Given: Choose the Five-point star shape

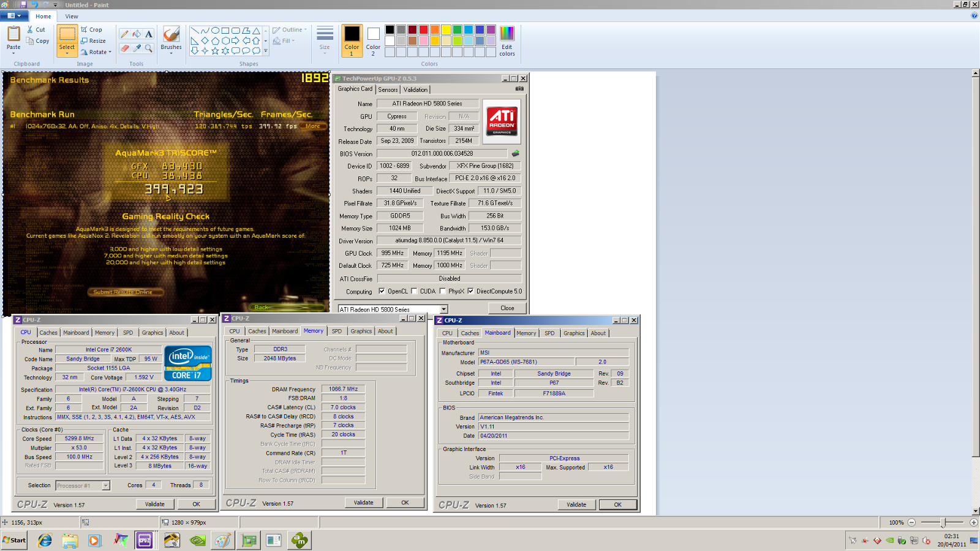Looking at the screenshot, I should click(215, 51).
